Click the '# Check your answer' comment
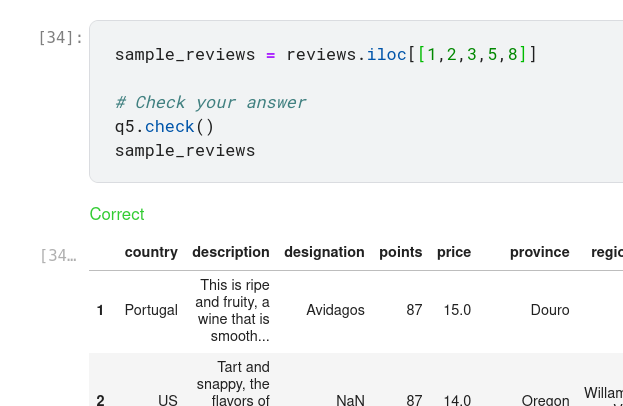 coord(210,102)
